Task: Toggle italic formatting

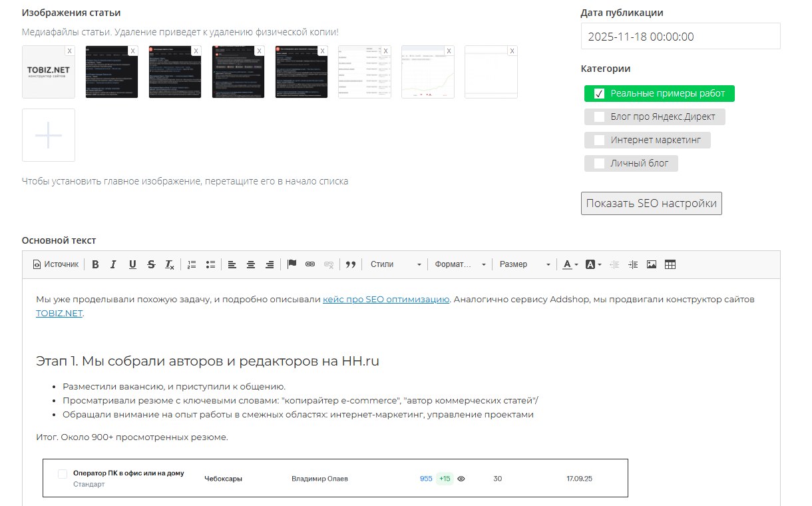Action: 113,264
